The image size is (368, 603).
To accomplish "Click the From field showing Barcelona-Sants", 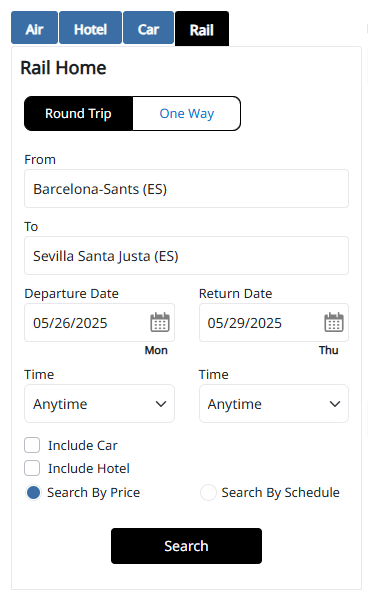I will (x=186, y=188).
